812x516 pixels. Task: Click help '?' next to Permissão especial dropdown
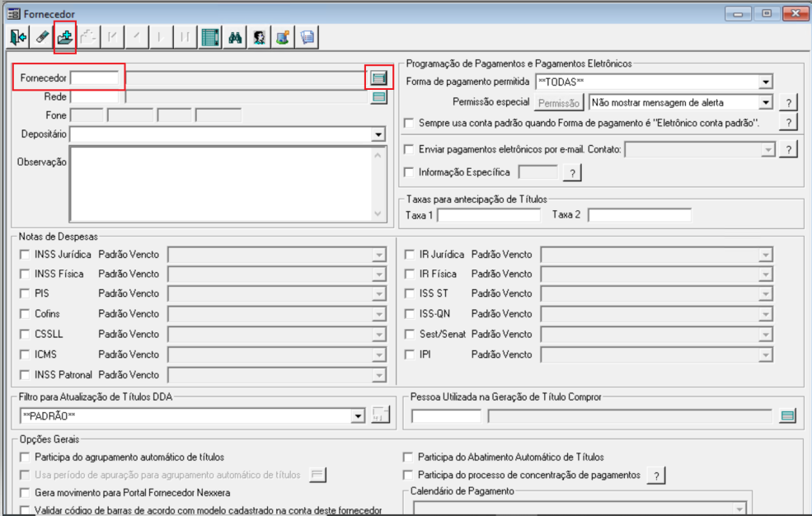(788, 102)
